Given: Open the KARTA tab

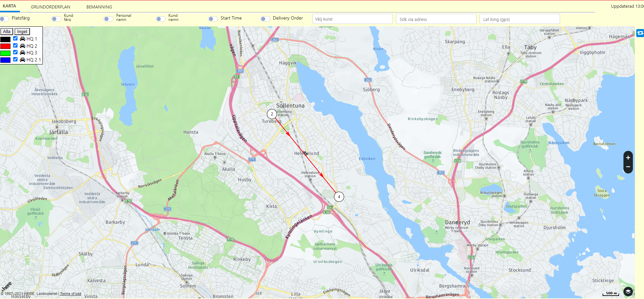Looking at the screenshot, I should pos(9,6).
